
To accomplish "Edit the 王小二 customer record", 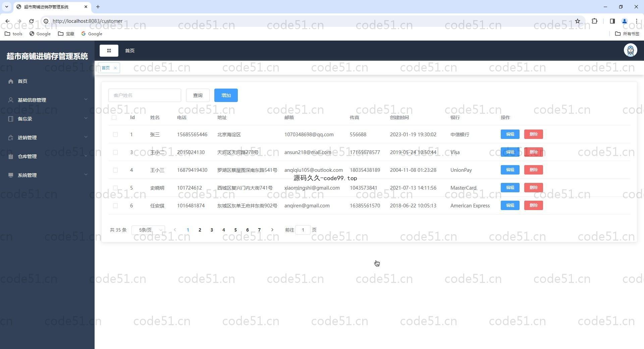I will point(510,152).
